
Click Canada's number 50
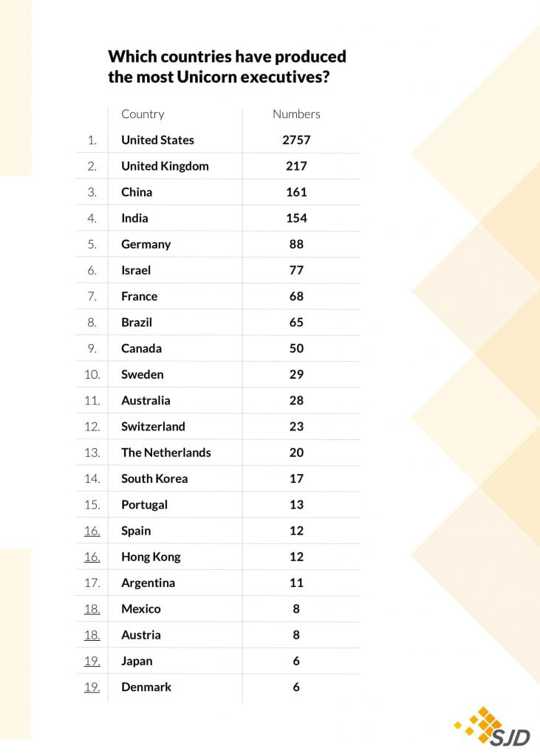(296, 348)
